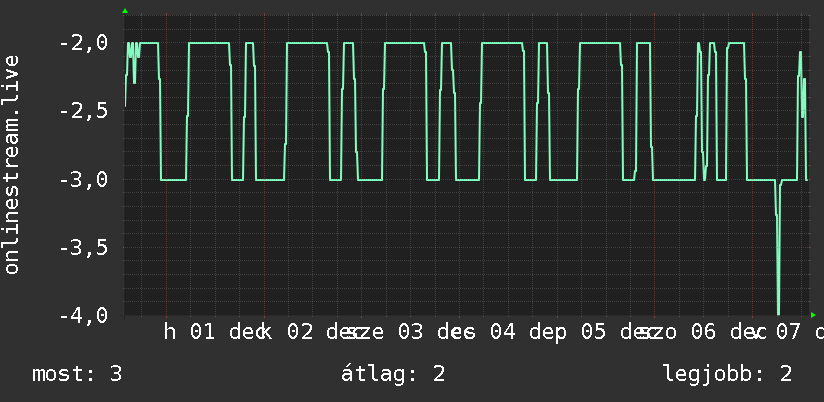
Task: Click the 'átlag: 2' average value text
Action: click(x=393, y=374)
